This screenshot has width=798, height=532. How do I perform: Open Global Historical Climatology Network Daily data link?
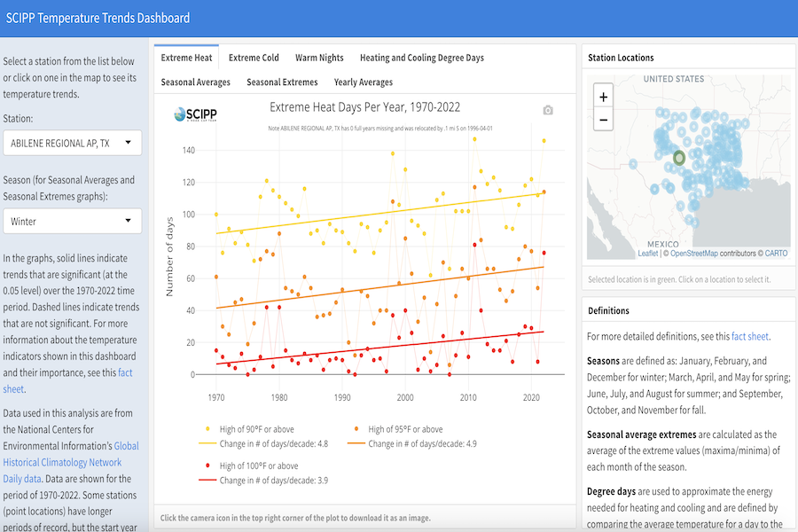point(71,462)
